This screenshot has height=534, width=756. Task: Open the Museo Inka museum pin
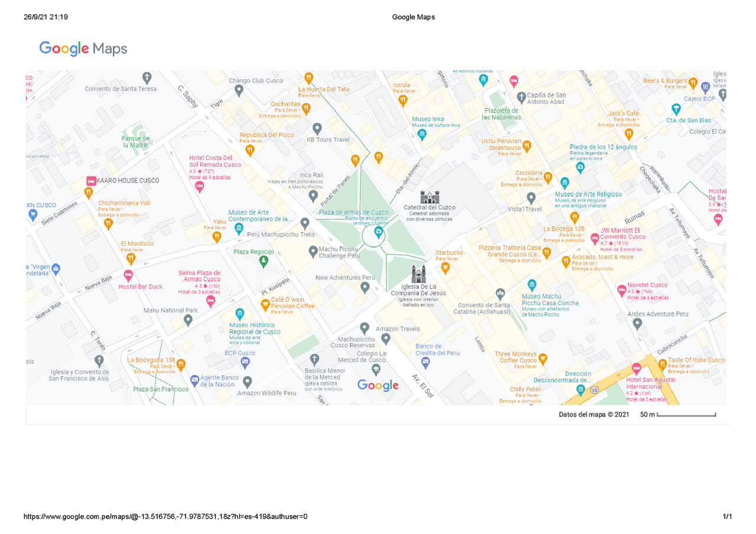pos(422,135)
